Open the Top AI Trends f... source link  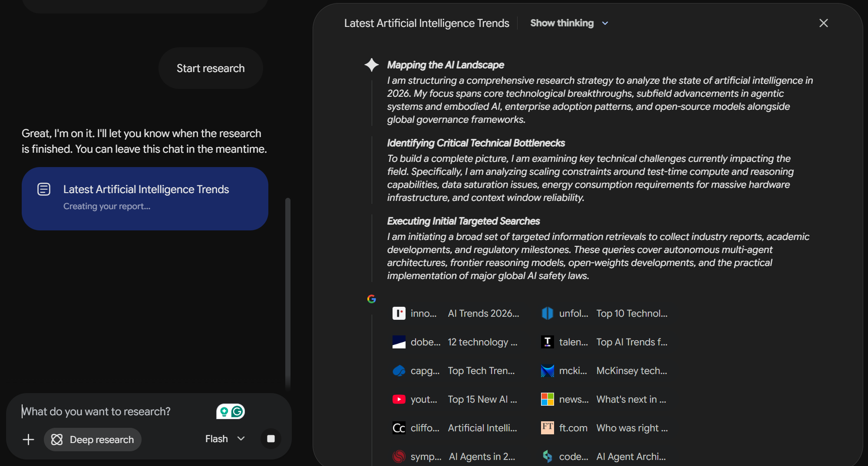tap(632, 342)
